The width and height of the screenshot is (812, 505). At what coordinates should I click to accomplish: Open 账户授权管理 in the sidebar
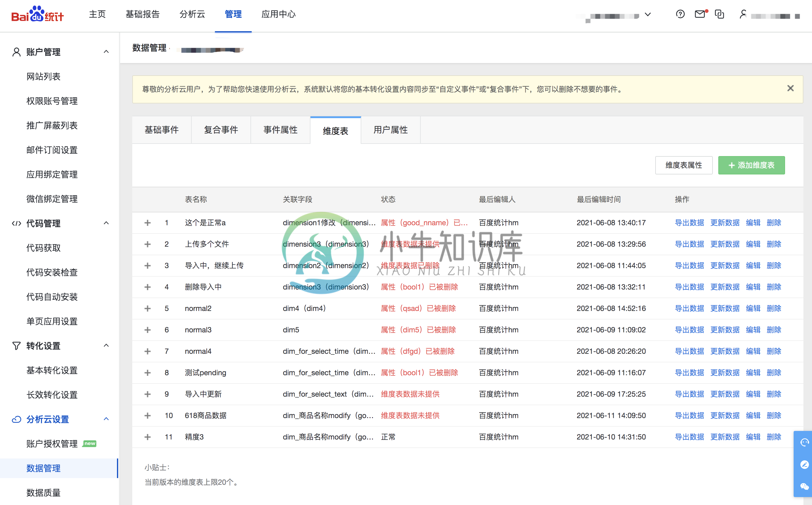(52, 443)
